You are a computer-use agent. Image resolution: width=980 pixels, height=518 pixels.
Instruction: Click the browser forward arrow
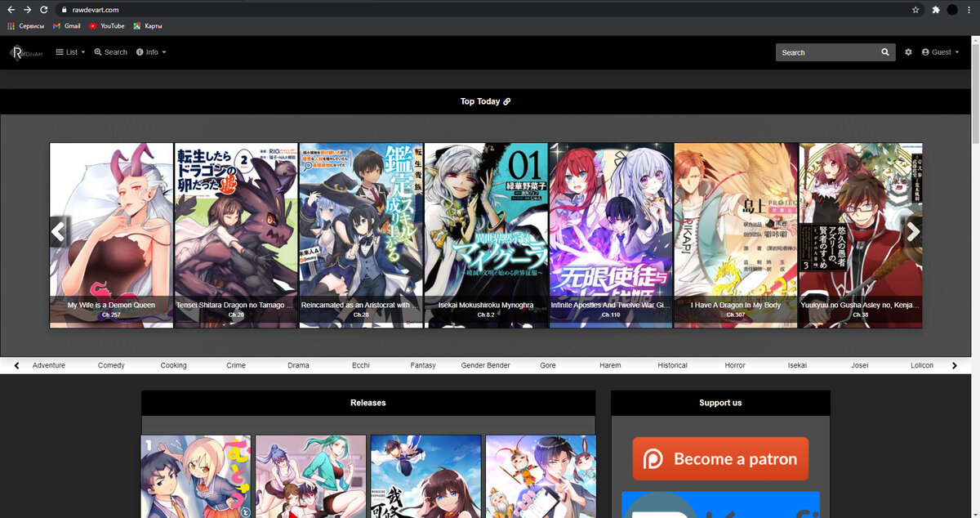point(27,10)
